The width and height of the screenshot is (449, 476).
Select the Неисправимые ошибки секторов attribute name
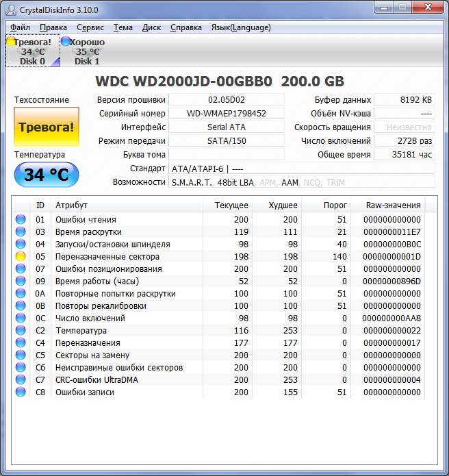tap(119, 368)
